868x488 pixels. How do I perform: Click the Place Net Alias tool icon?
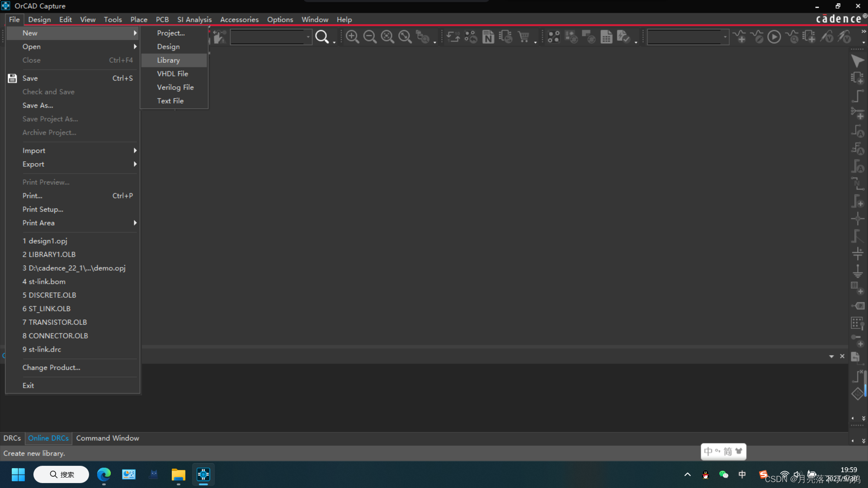(858, 184)
